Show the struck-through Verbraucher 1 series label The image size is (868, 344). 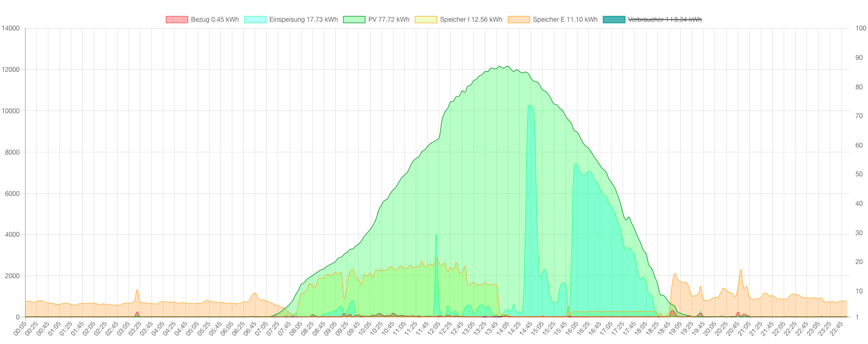tap(664, 20)
